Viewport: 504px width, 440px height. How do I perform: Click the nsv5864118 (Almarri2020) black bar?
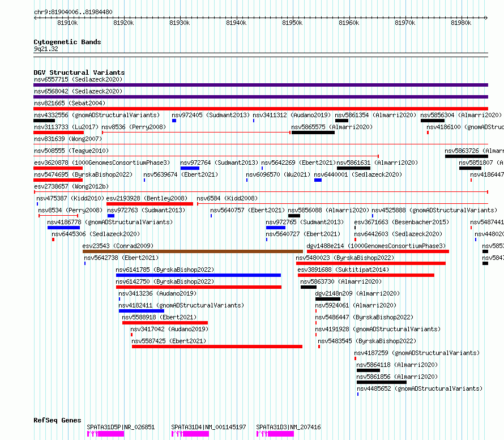coord(368,370)
